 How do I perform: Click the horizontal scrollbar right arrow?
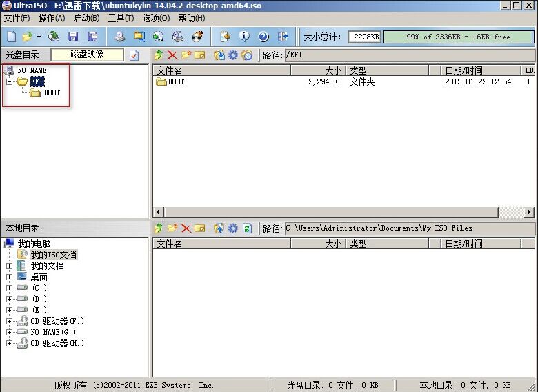[x=530, y=212]
